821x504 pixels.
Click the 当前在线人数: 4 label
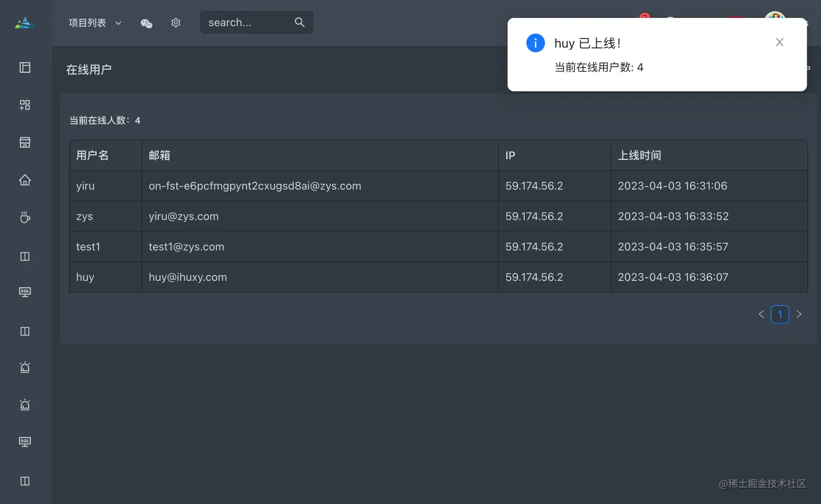[x=105, y=121]
